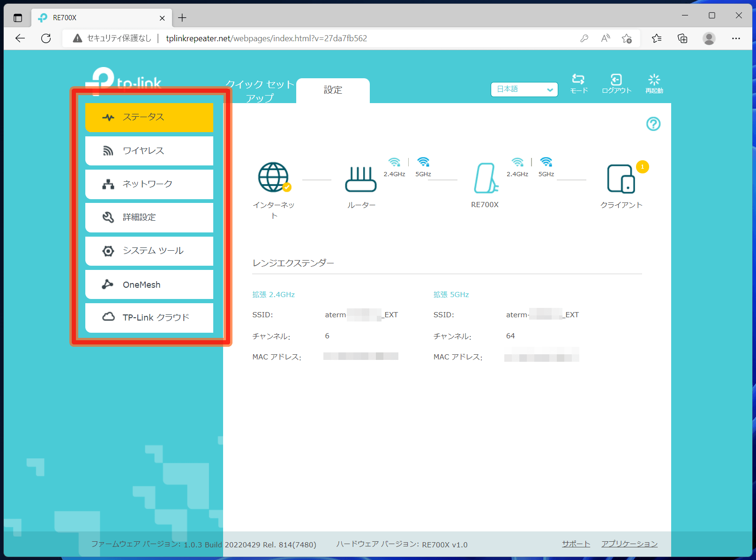Open the ワイヤレス settings menu
Screen dimensions: 756x560
click(149, 150)
